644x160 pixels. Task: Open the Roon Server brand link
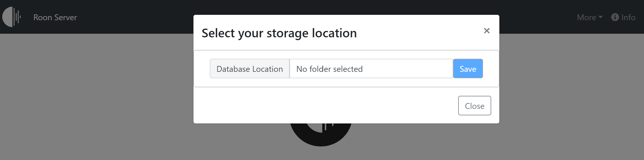(55, 17)
